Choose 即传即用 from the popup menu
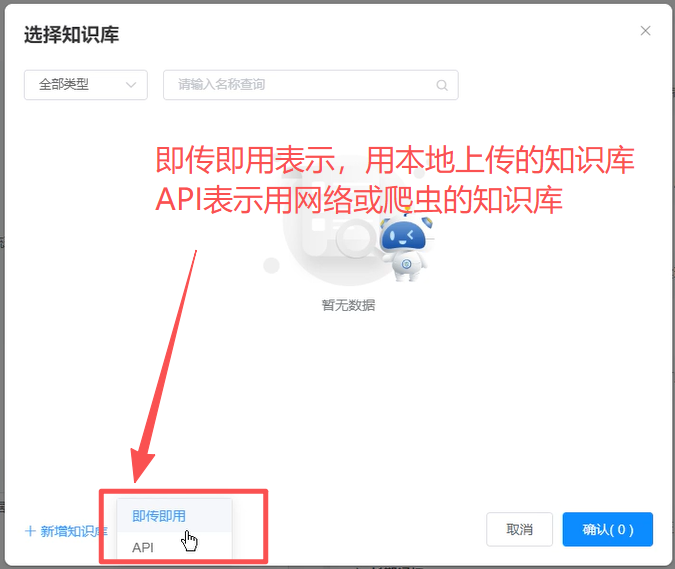Image resolution: width=675 pixels, height=569 pixels. [x=174, y=516]
